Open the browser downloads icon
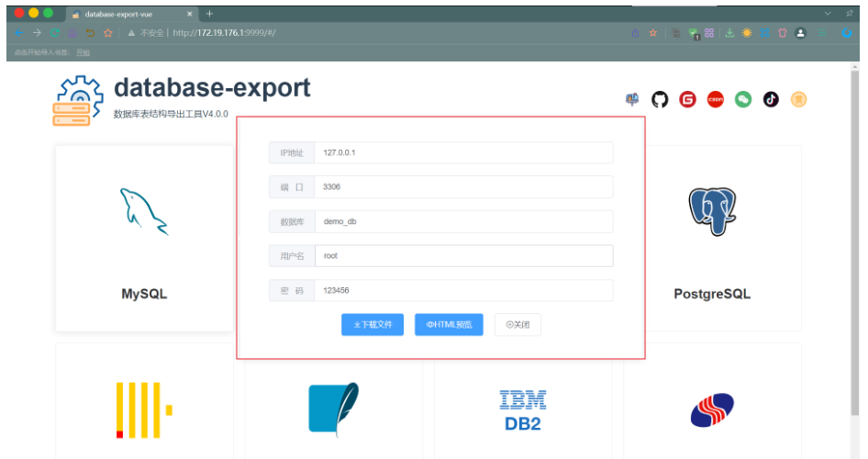Viewport: 868px width, 459px height. point(730,33)
